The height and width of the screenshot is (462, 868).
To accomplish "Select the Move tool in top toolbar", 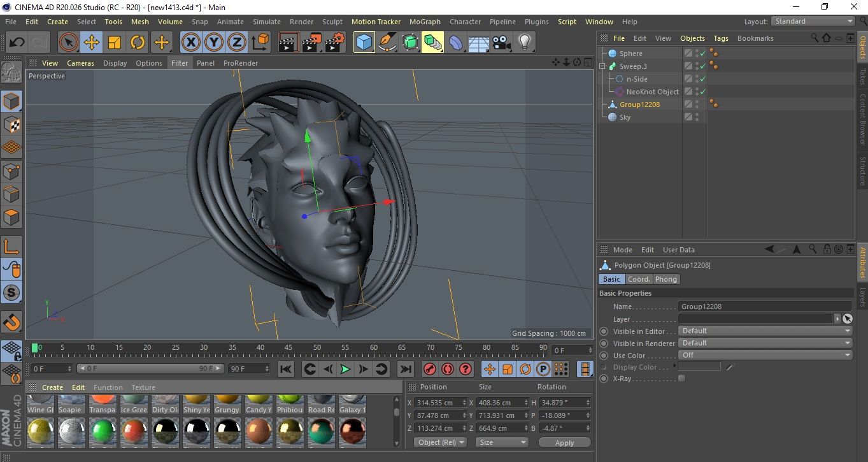I will 92,43.
